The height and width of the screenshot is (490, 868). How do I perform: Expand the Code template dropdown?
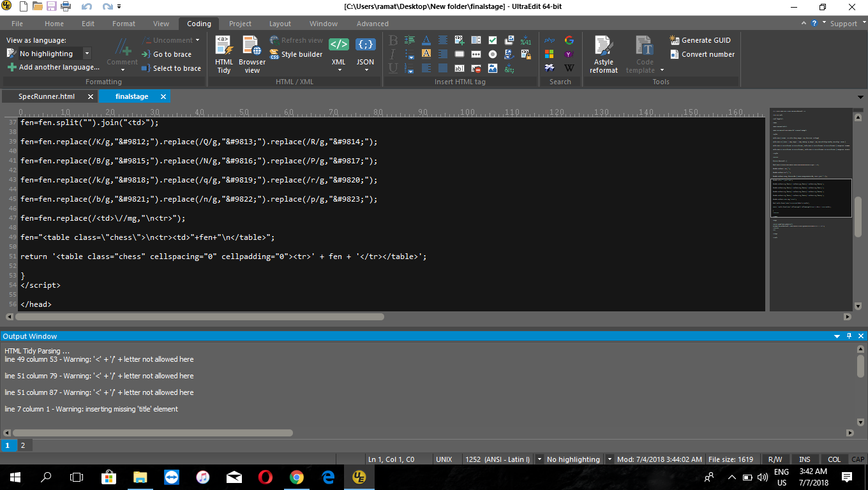[x=662, y=70]
